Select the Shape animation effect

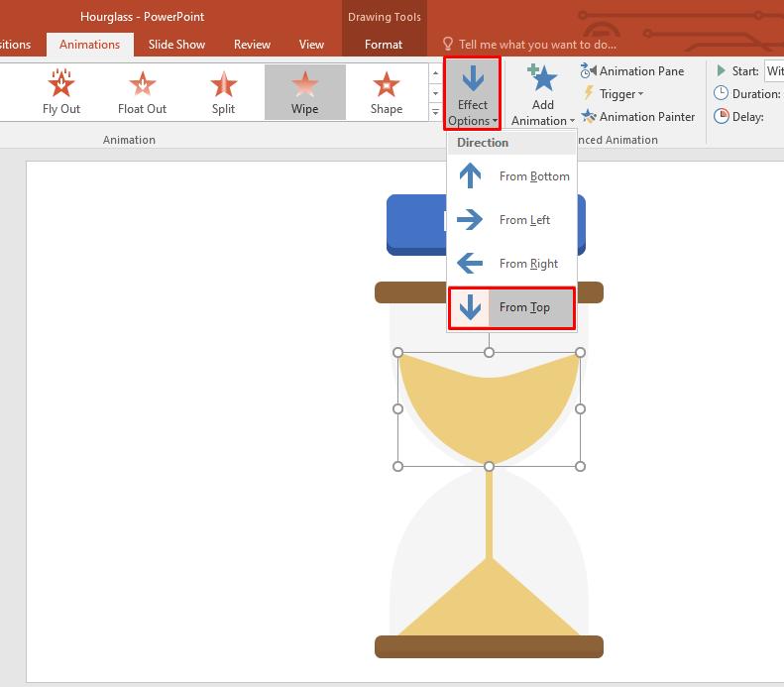pyautogui.click(x=386, y=92)
